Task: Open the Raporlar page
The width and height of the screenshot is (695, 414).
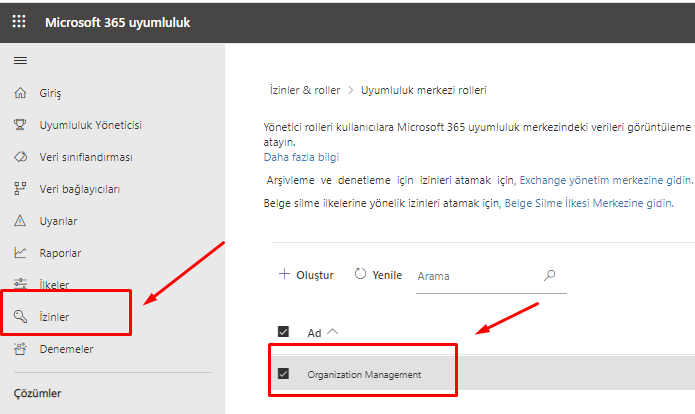Action: click(60, 253)
